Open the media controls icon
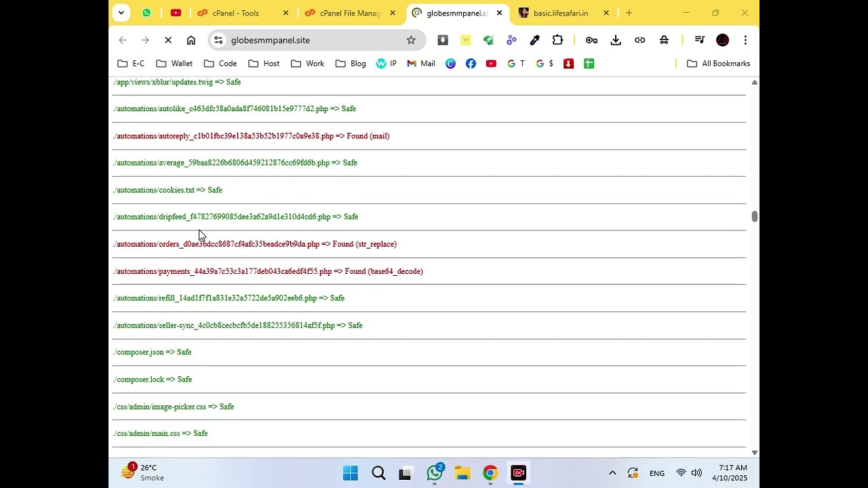The height and width of the screenshot is (488, 868). pyautogui.click(x=700, y=40)
